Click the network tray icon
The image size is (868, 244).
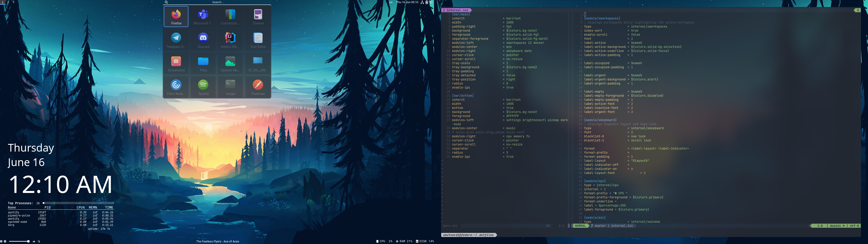(422, 2)
